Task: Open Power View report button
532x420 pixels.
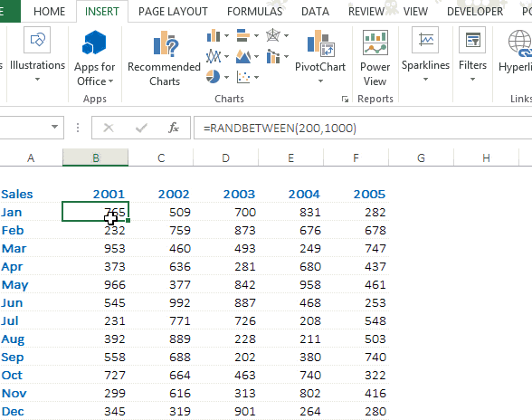Action: pos(375,58)
